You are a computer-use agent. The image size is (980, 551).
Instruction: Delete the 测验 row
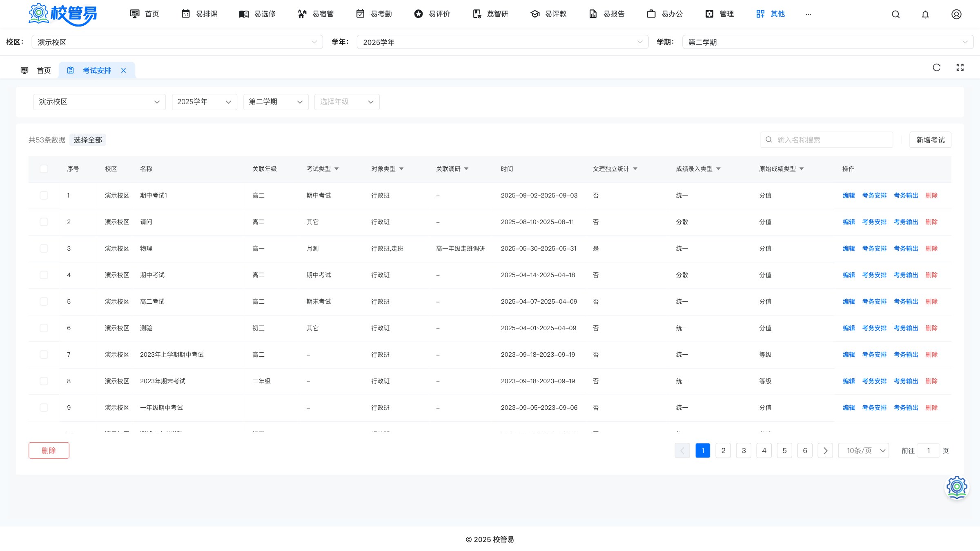(x=931, y=328)
